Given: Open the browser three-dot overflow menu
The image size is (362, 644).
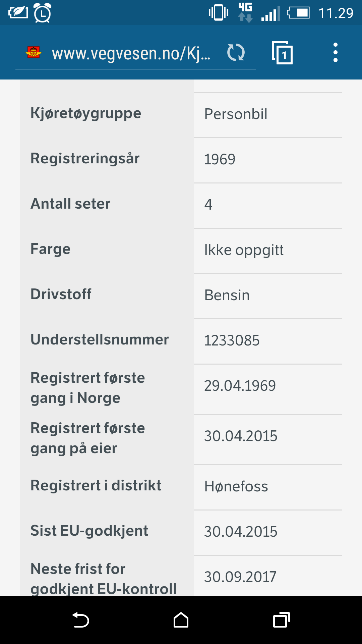Looking at the screenshot, I should pos(335,52).
